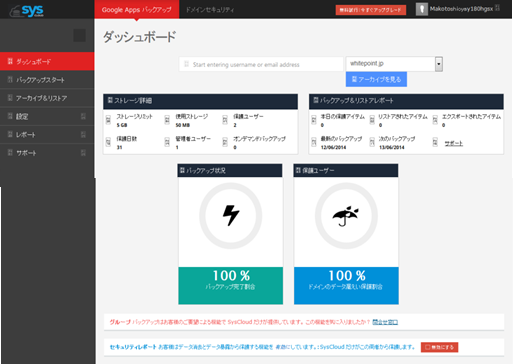Switch to the ドメインセキュリティ tab
The width and height of the screenshot is (513, 364).
click(210, 10)
